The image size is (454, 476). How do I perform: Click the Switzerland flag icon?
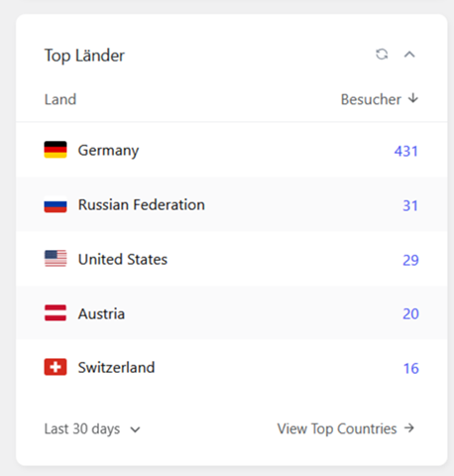click(x=56, y=367)
